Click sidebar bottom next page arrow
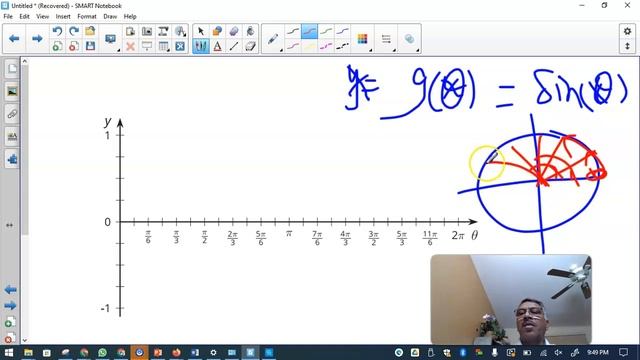Image resolution: width=640 pixels, height=360 pixels. pos(10,305)
